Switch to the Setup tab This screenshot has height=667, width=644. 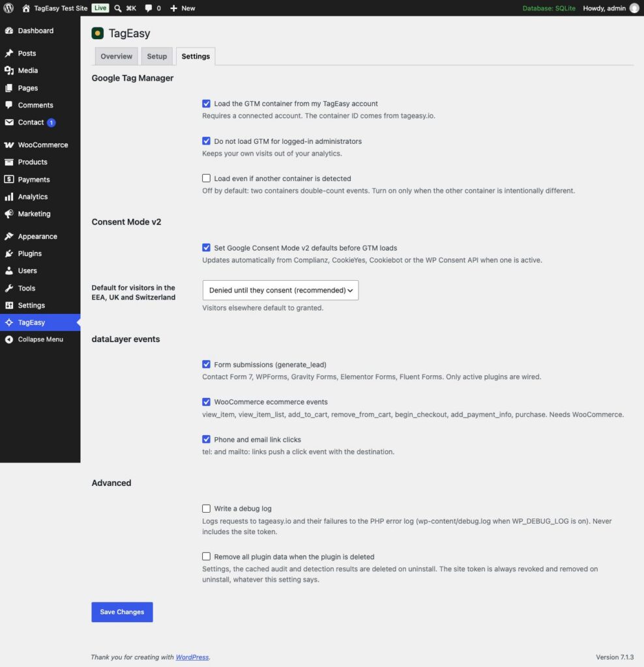[157, 57]
